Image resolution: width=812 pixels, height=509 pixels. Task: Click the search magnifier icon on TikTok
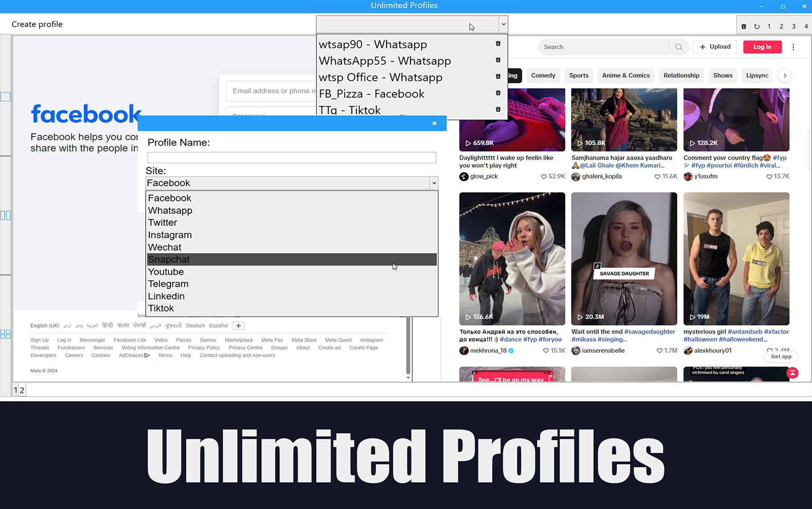coord(678,46)
